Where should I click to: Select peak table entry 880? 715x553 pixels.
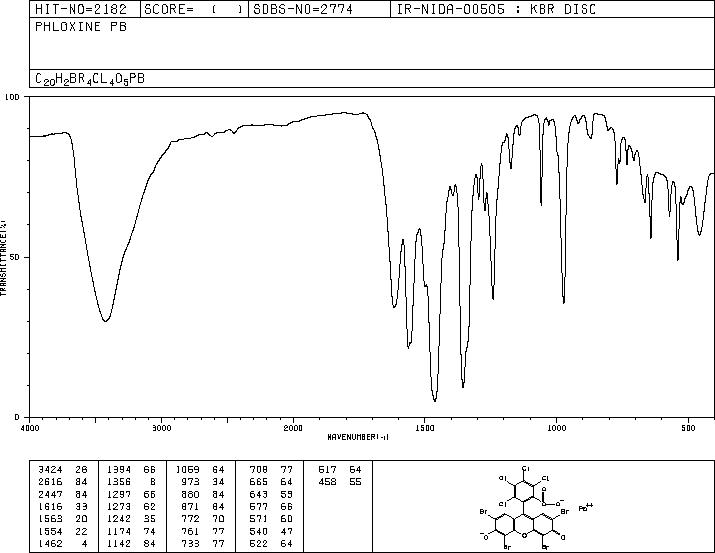pyautogui.click(x=204, y=494)
